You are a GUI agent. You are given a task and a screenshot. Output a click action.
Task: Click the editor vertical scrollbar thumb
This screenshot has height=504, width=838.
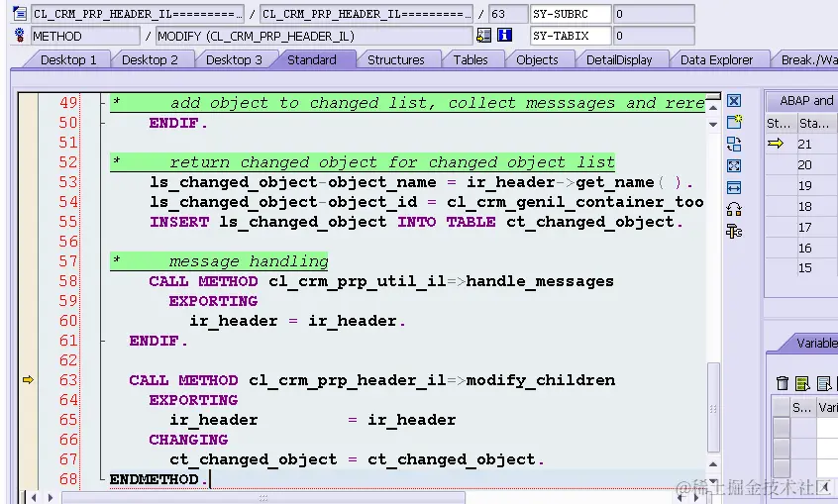[x=713, y=408]
